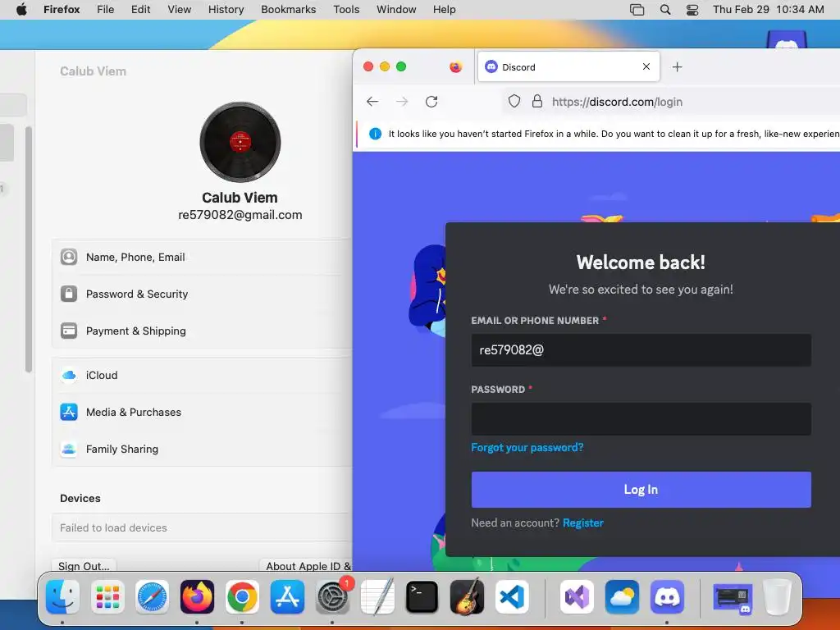Click the Discord password field
This screenshot has height=630, width=840.
coord(641,419)
